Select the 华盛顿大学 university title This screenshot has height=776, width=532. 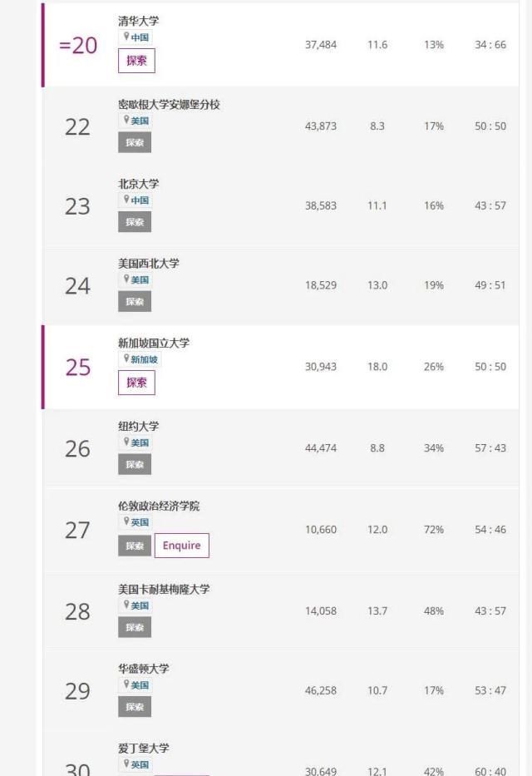pyautogui.click(x=143, y=669)
